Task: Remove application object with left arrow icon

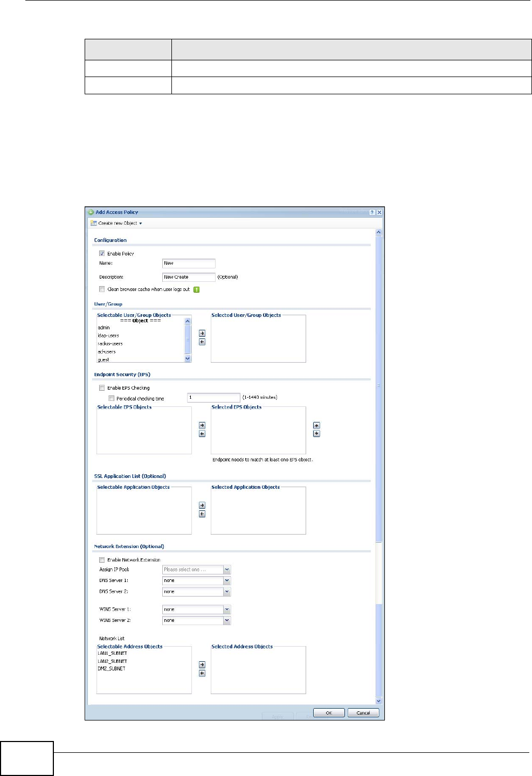Action: (202, 514)
